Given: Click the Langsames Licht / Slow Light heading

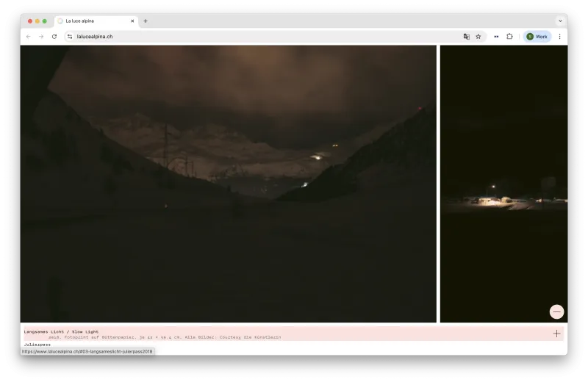Looking at the screenshot, I should (x=61, y=331).
